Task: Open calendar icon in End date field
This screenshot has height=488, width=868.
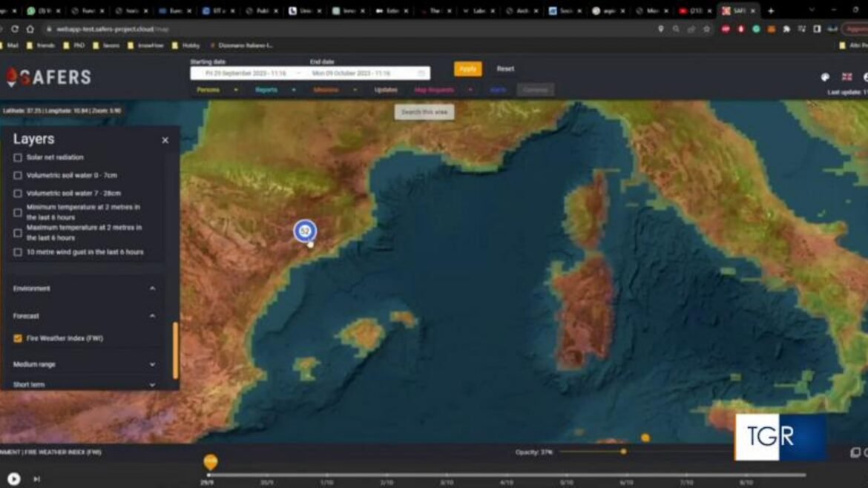Action: [x=421, y=73]
